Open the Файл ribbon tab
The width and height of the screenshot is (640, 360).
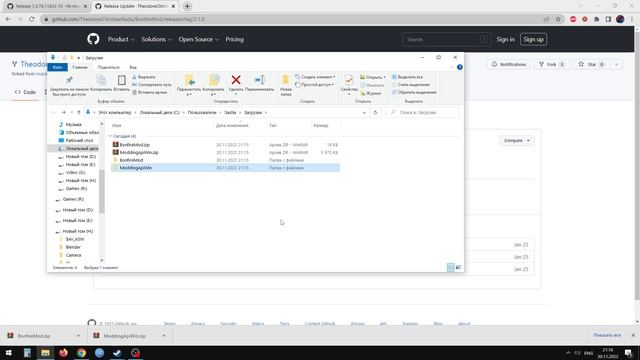(58, 67)
